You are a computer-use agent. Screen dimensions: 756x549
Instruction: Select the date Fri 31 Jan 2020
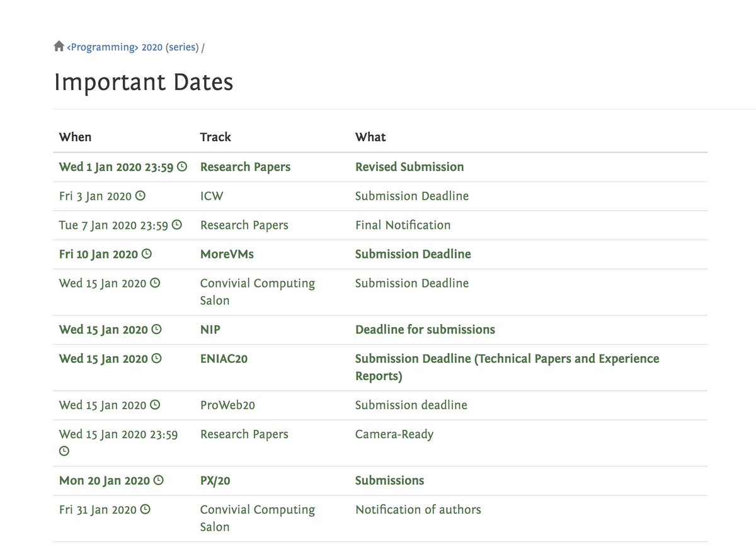coord(98,510)
